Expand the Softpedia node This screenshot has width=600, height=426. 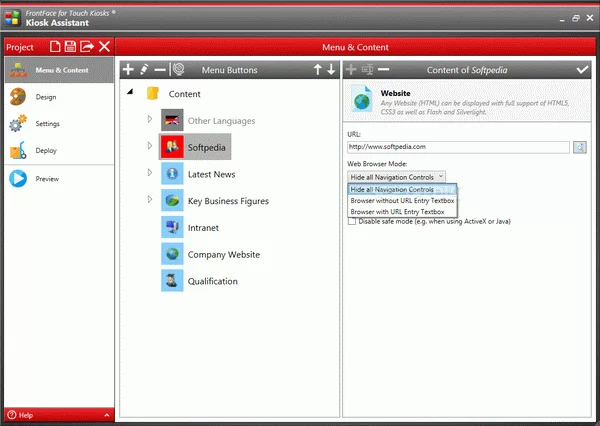tap(150, 146)
